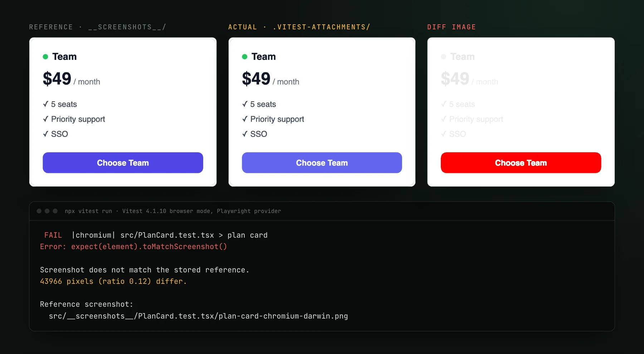Click / month text in actual card
The width and height of the screenshot is (644, 354).
[286, 82]
